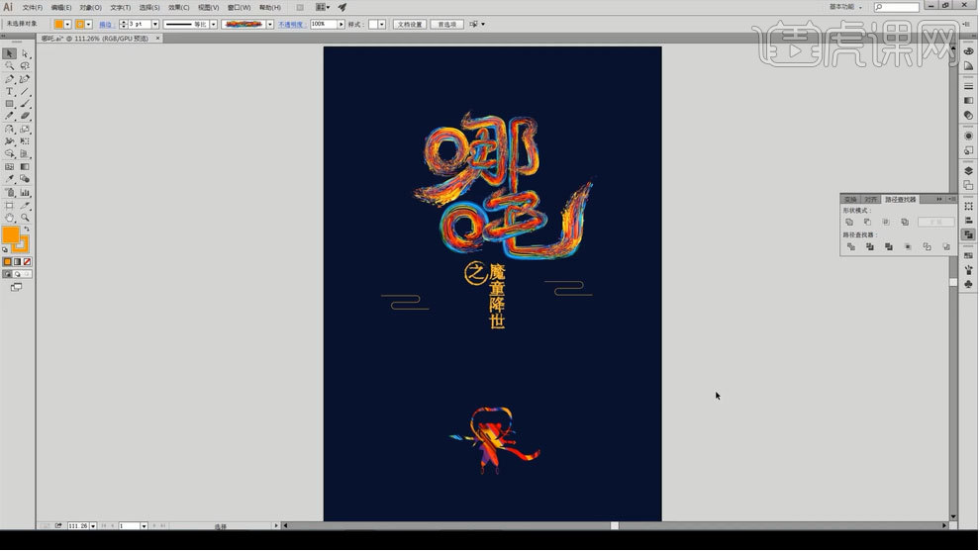Swap fill and stroke colors arrow
The image size is (980, 551).
tap(27, 230)
